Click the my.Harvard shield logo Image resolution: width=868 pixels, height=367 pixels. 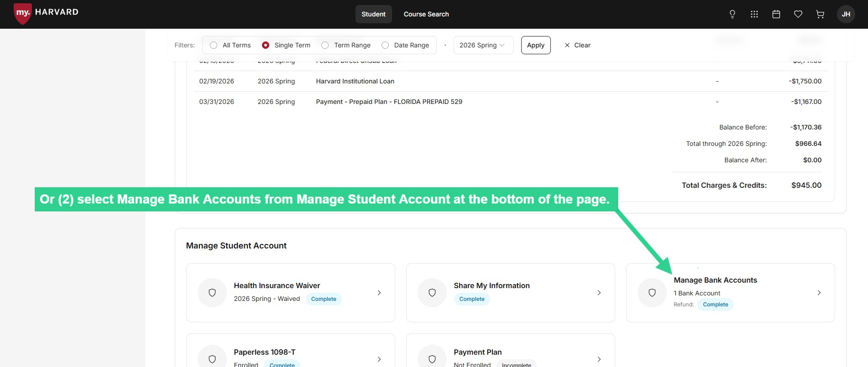coord(22,14)
